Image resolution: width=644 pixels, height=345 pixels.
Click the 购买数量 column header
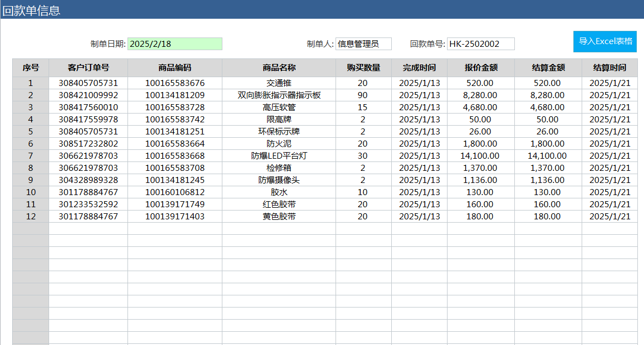tap(364, 68)
